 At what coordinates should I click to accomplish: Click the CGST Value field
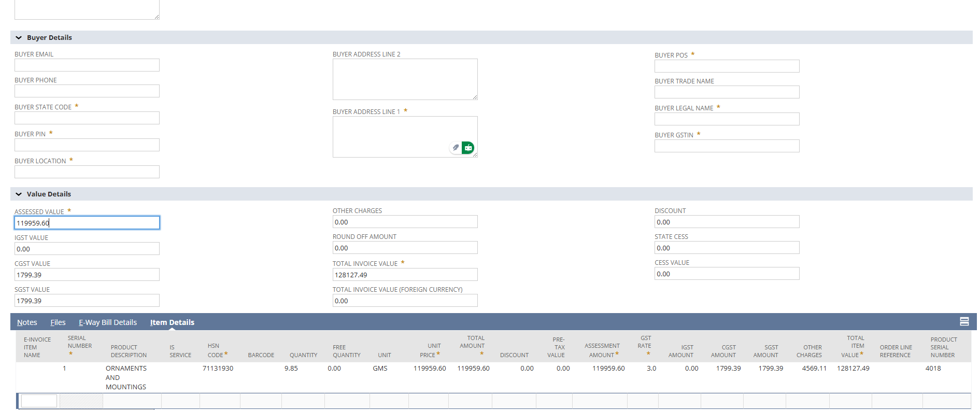(x=87, y=274)
